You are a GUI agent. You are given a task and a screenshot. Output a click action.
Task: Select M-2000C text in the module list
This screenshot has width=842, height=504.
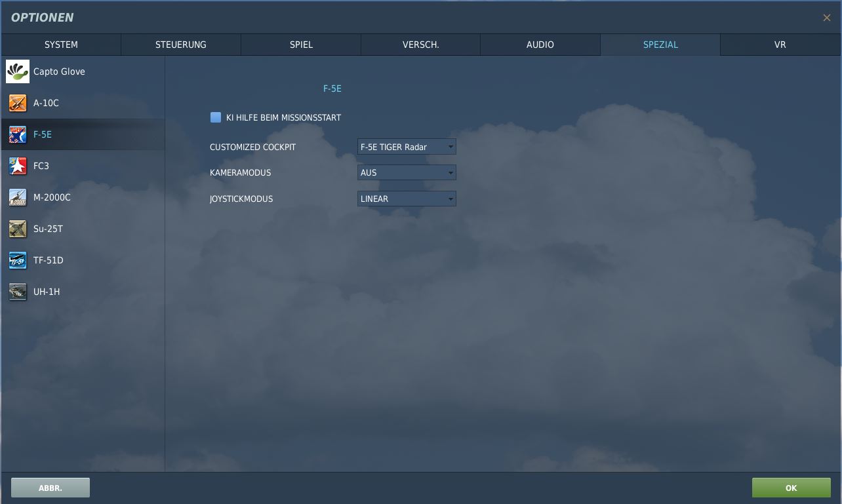(52, 197)
